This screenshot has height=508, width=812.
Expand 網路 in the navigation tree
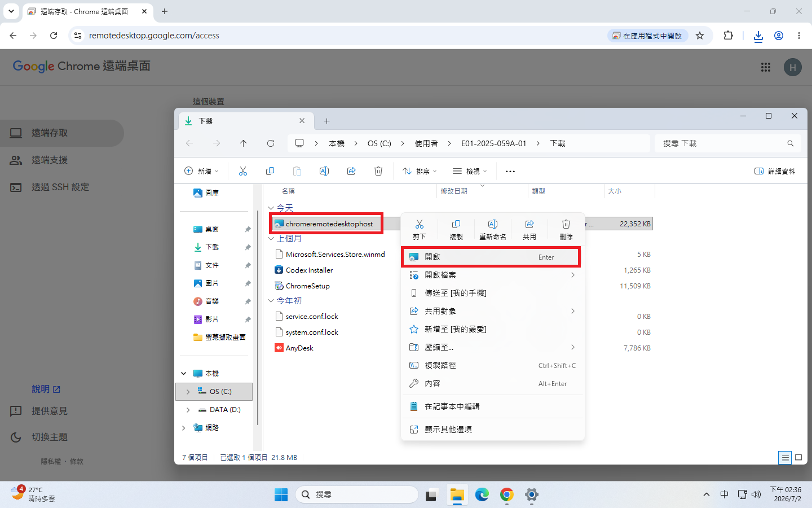click(x=184, y=428)
